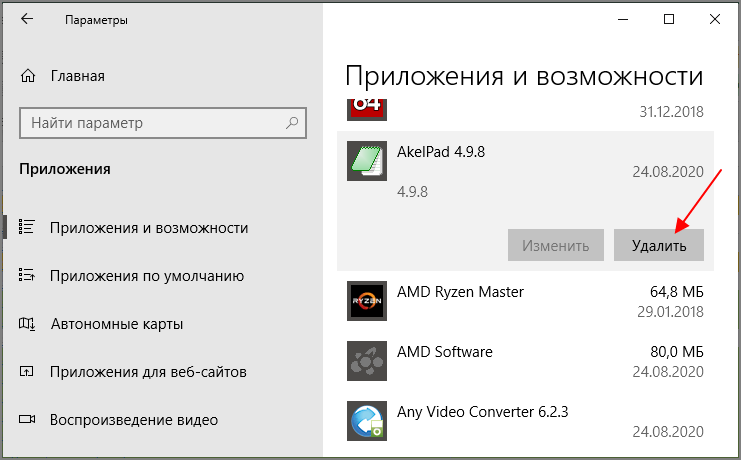Click the 64,8 МБ size value
The image size is (741, 460).
(677, 292)
